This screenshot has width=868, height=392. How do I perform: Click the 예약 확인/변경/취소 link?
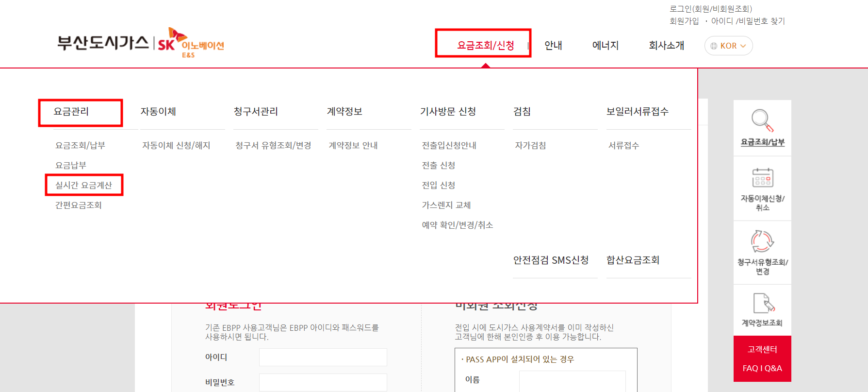458,225
